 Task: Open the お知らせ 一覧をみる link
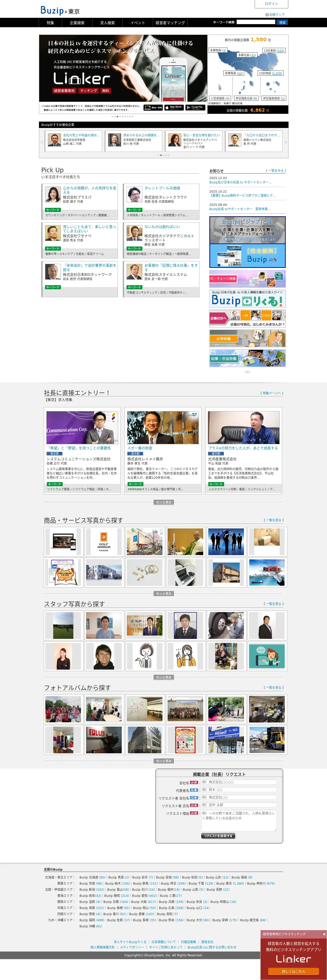276,170
